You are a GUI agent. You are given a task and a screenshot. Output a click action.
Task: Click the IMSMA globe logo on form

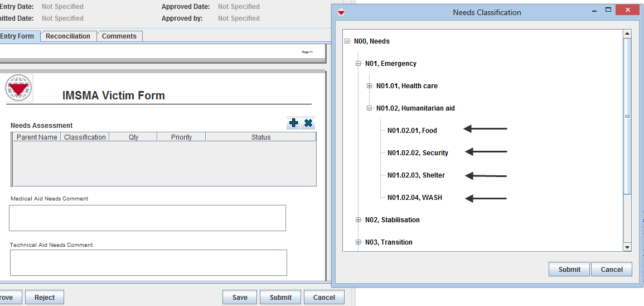(x=19, y=88)
